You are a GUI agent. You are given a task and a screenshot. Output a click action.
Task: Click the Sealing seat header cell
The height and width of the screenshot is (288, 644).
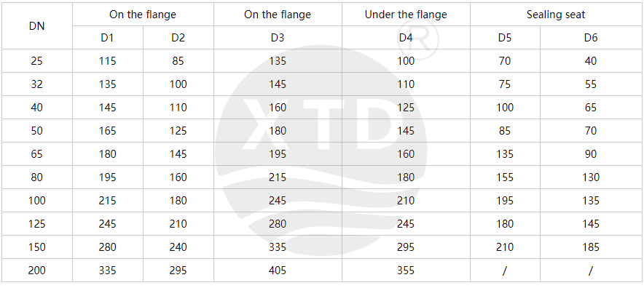tap(556, 15)
